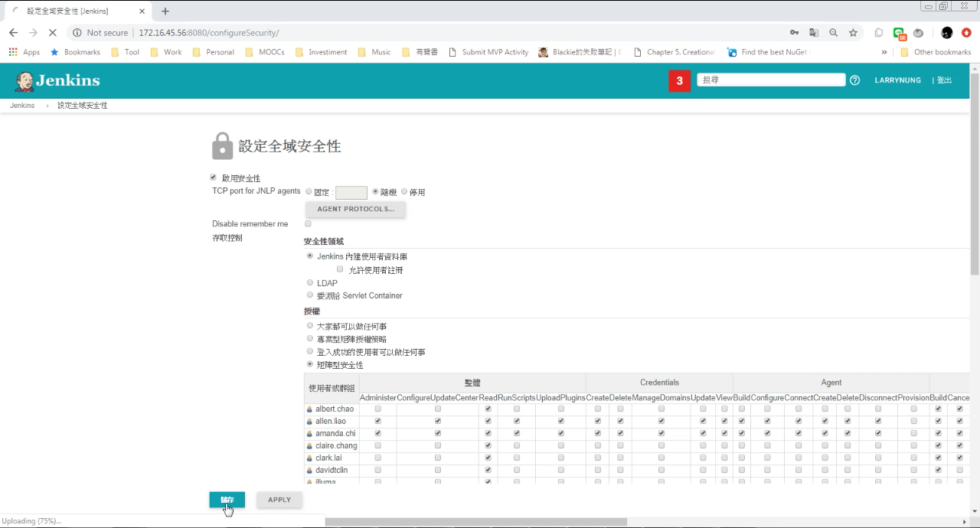The image size is (980, 528).
Task: Select the 固定 TCP port radio
Action: 309,191
